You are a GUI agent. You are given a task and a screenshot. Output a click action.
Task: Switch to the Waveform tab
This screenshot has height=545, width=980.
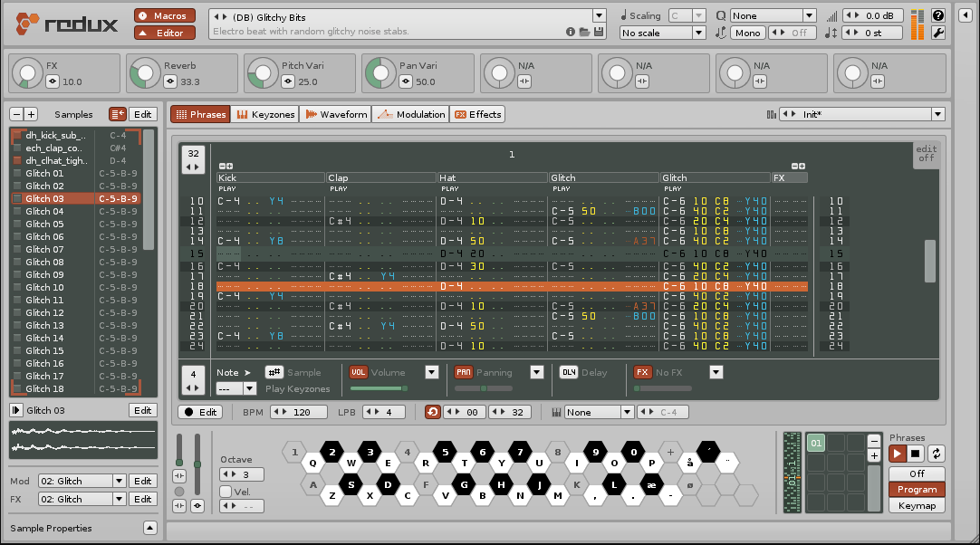336,114
